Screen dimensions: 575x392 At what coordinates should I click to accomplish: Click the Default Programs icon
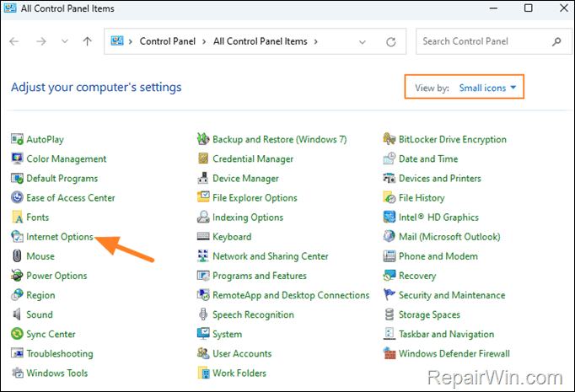(17, 178)
